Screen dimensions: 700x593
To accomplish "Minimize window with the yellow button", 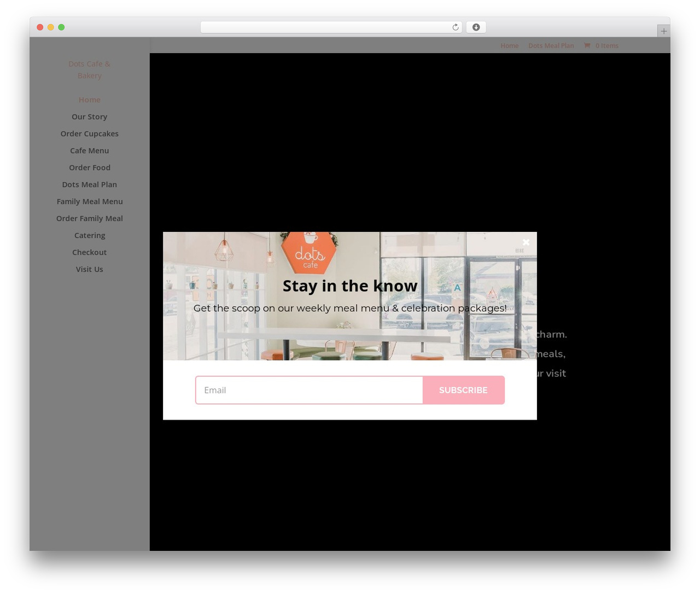I will (x=50, y=27).
